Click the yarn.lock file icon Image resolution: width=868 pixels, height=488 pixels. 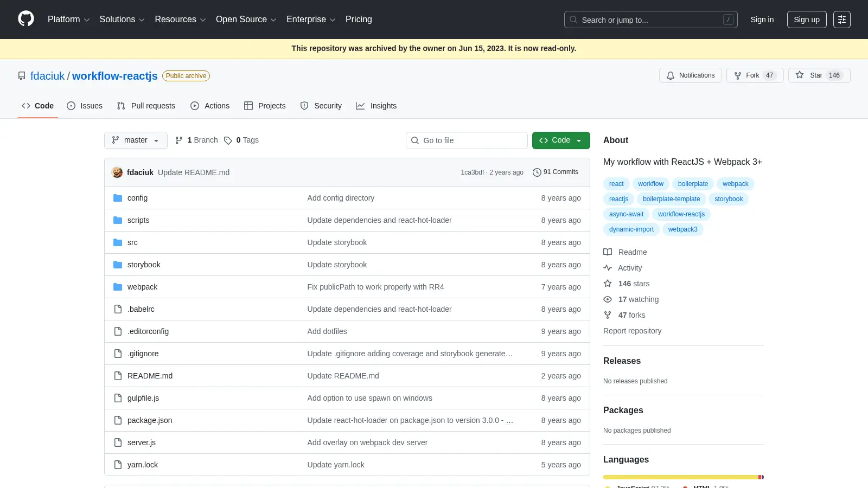point(118,465)
